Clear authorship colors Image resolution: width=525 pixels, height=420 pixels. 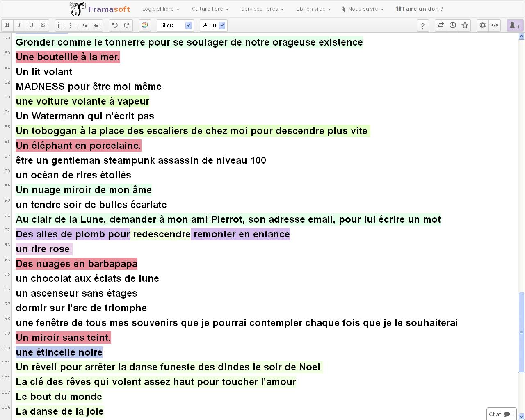point(145,25)
